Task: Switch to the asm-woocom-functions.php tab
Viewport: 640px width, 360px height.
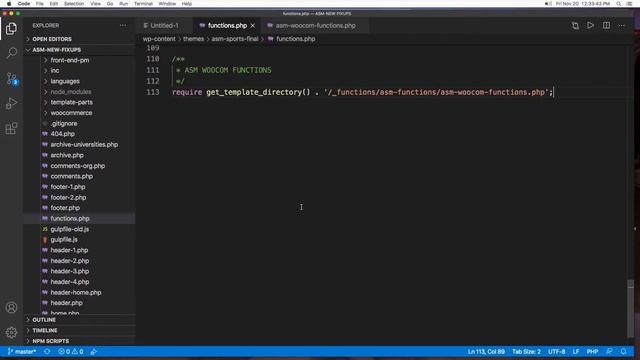Action: 316,25
